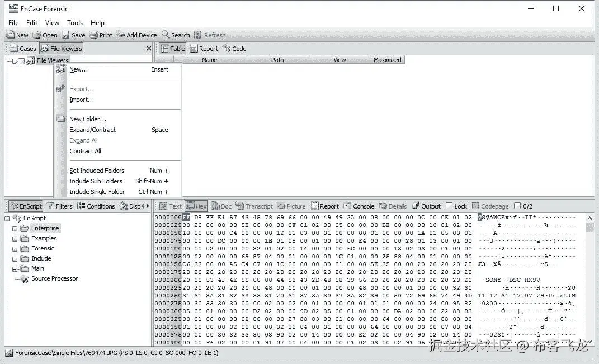Expand the Forensic folder
This screenshot has width=599, height=364.
pyautogui.click(x=15, y=249)
